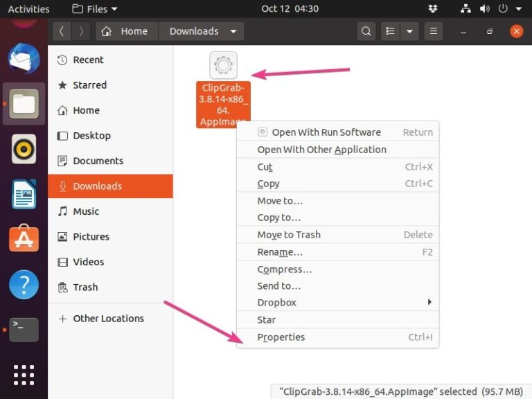
Task: Select Downloads in the sidebar
Action: [x=110, y=186]
